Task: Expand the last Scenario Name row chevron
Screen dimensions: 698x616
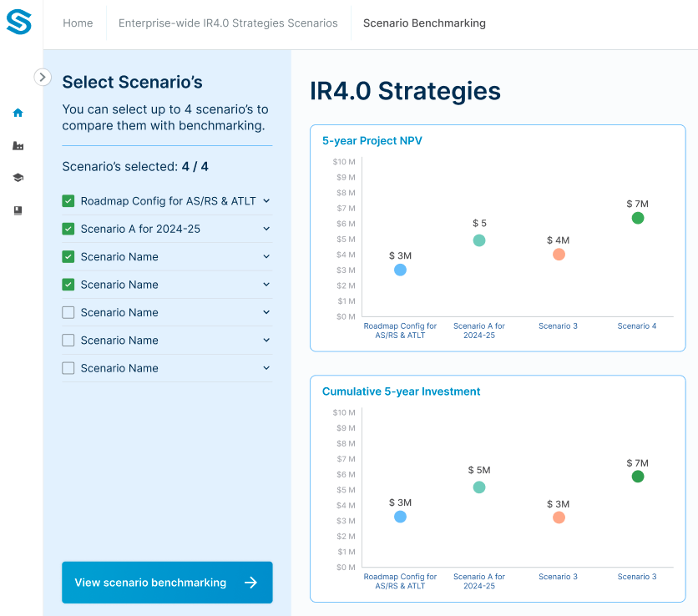Action: (x=266, y=368)
